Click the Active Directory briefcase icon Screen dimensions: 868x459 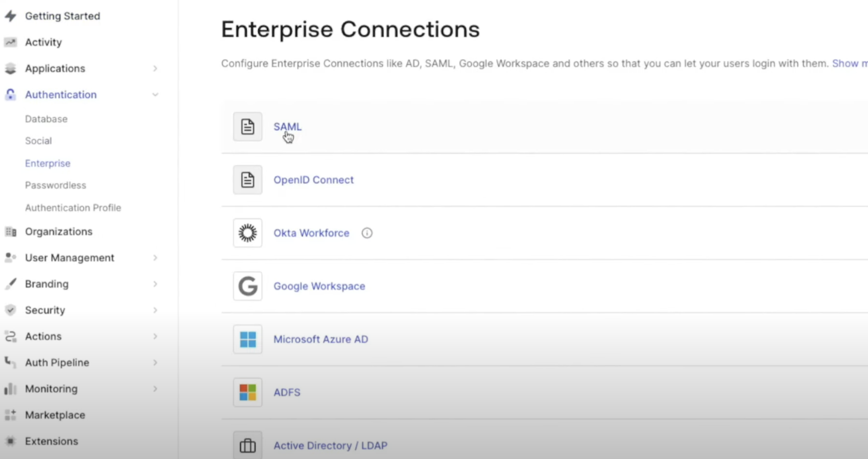tap(247, 445)
